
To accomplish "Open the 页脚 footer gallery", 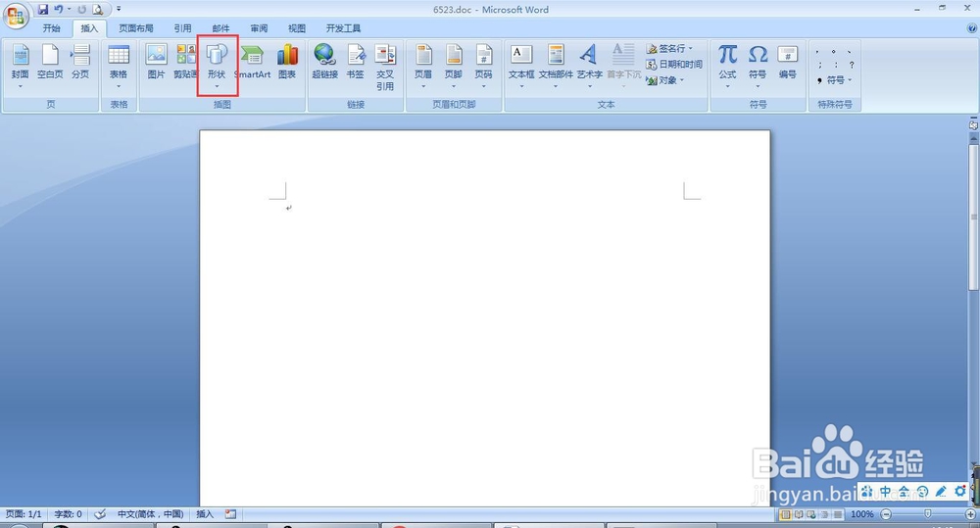I will pos(453,66).
